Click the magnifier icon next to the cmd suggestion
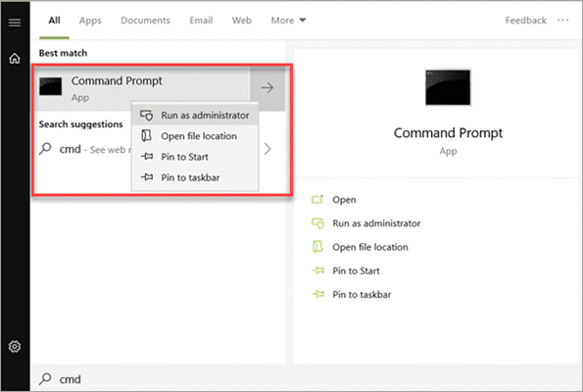The width and height of the screenshot is (583, 392). pyautogui.click(x=45, y=149)
